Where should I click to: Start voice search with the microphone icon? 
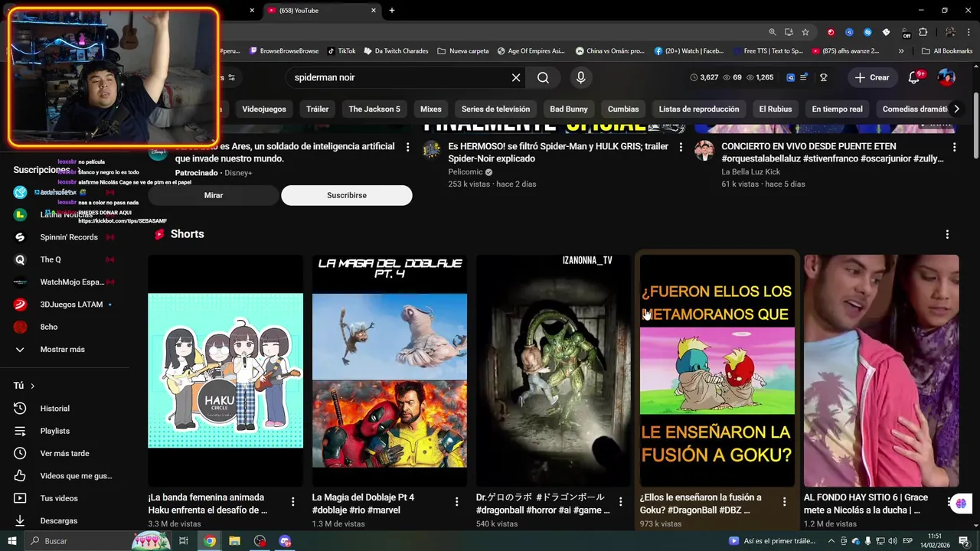pos(580,77)
